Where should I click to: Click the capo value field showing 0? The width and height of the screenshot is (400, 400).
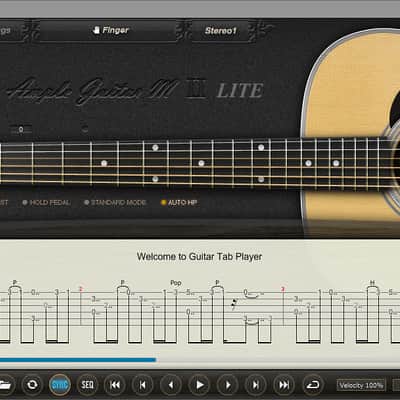[21, 129]
